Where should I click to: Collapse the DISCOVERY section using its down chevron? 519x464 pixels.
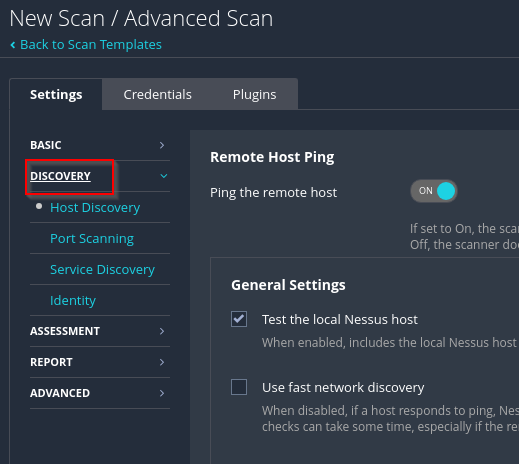coord(164,176)
